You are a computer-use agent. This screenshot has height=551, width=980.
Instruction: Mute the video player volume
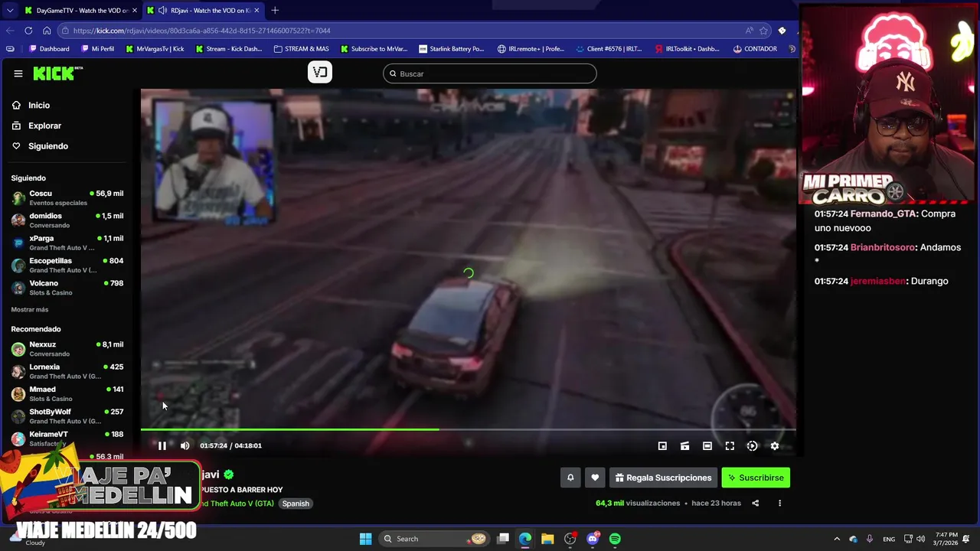click(185, 445)
